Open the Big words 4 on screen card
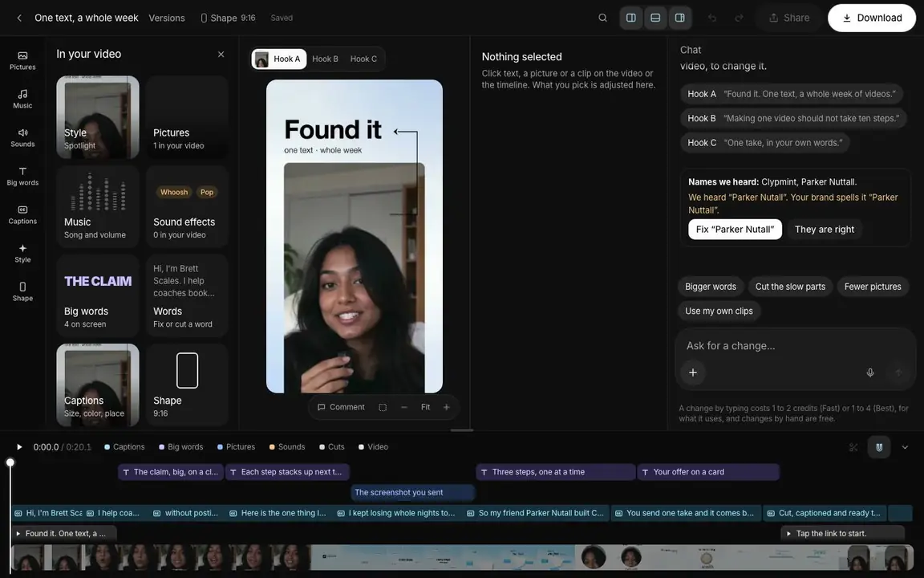 coord(98,295)
